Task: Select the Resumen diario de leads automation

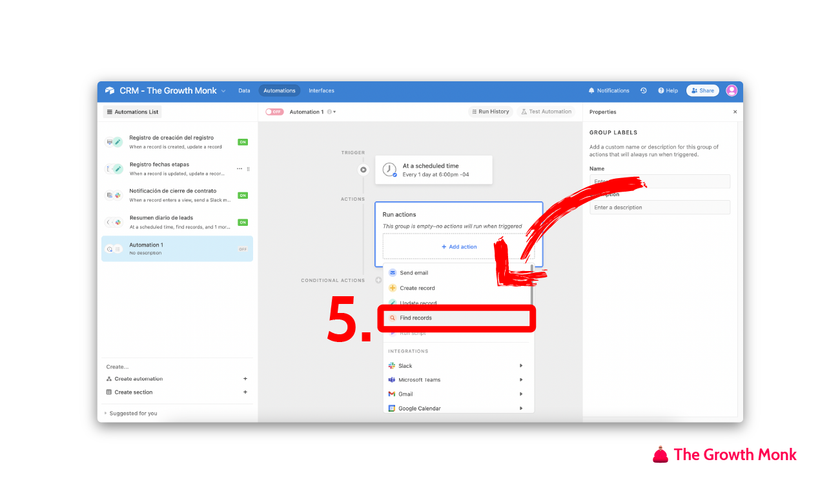Action: (177, 222)
